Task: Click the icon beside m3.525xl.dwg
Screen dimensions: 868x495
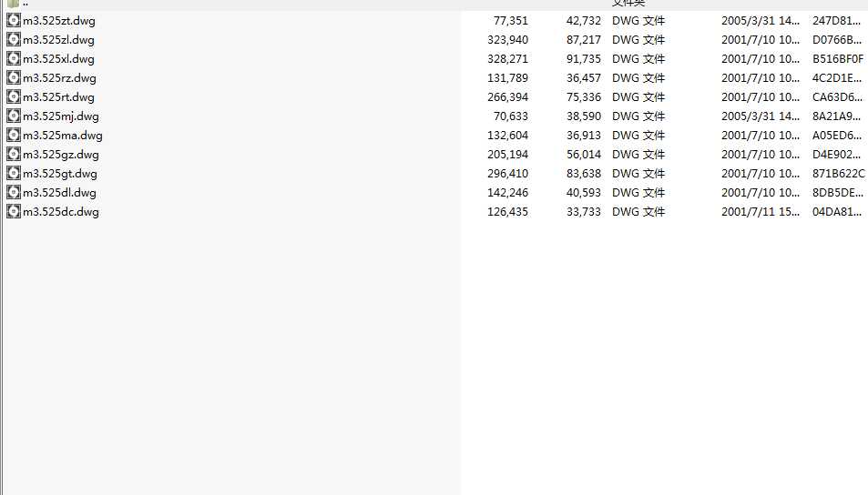Action: coord(14,58)
